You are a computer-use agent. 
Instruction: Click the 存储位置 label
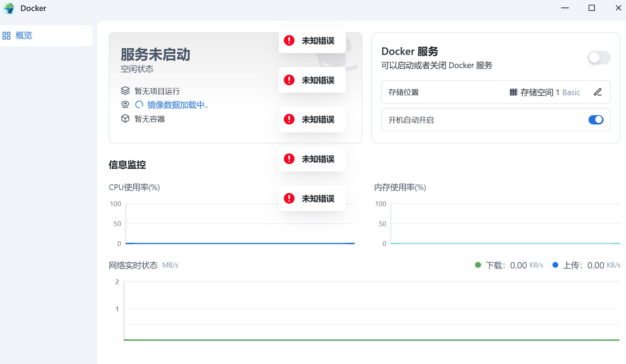click(x=404, y=92)
